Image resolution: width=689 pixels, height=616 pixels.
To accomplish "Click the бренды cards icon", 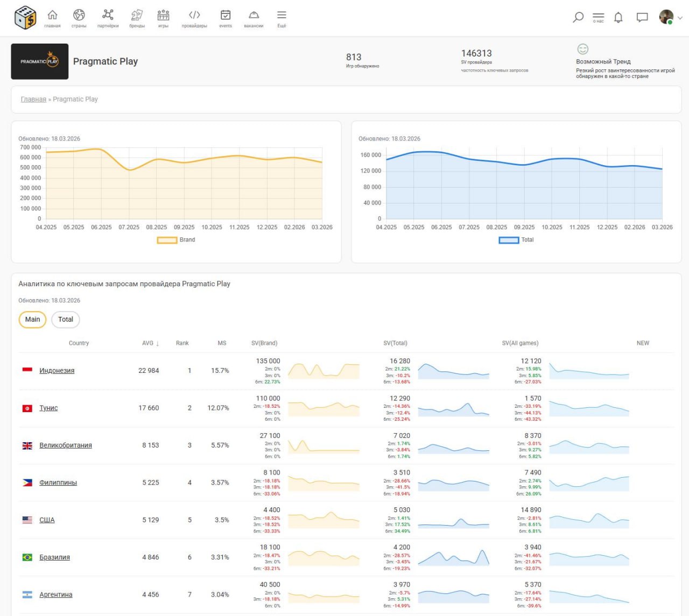I will [137, 16].
